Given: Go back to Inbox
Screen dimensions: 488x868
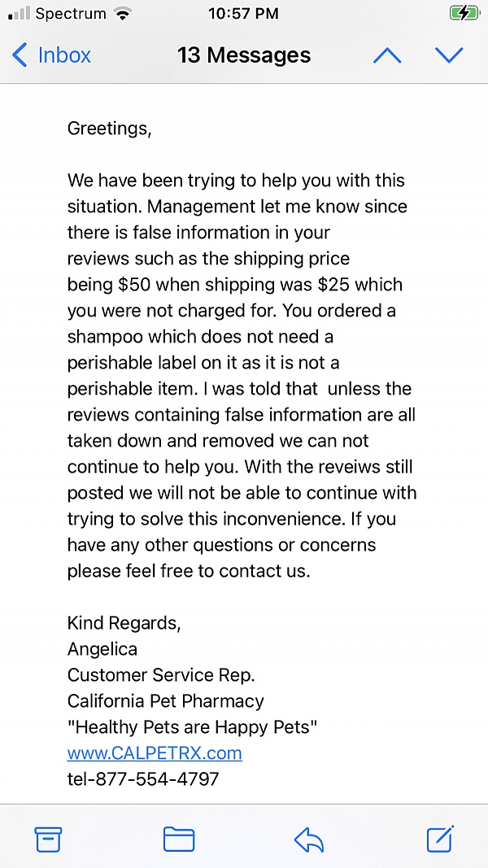Looking at the screenshot, I should point(52,55).
